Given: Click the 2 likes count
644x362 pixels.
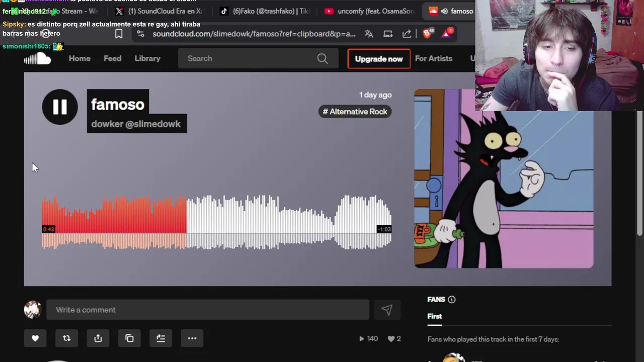Looking at the screenshot, I should click(x=394, y=339).
